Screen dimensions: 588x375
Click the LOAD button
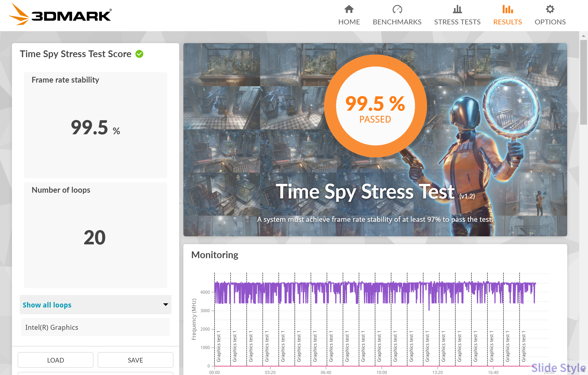[56, 360]
